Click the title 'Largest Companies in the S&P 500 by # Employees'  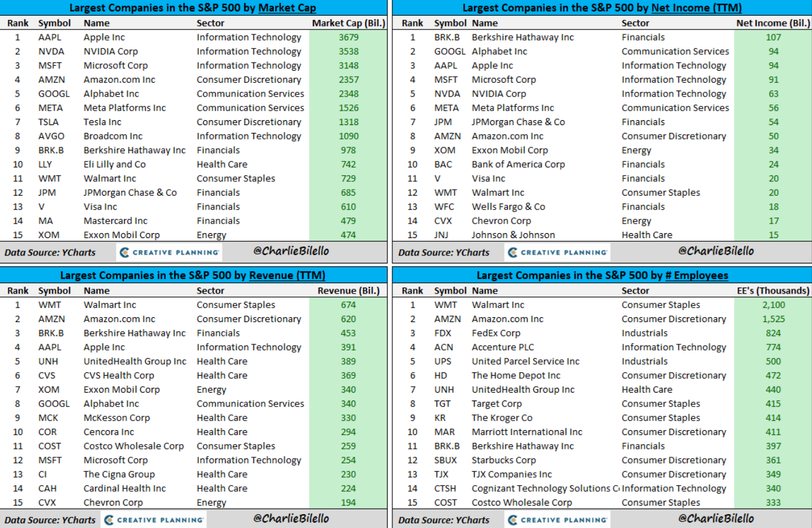pyautogui.click(x=602, y=275)
